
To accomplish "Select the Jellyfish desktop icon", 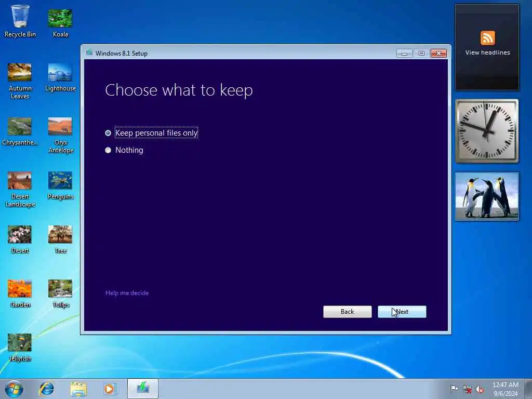I will pos(20,348).
